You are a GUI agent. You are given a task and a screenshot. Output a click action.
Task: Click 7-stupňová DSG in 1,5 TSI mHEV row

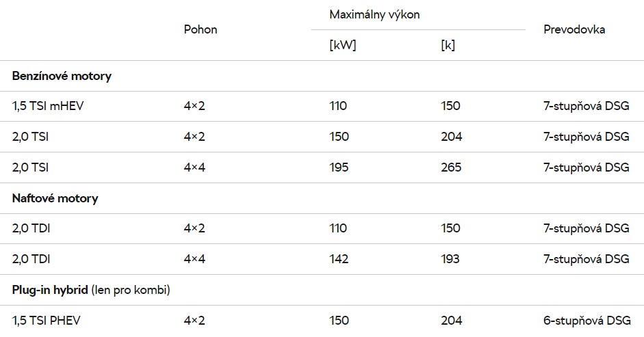point(586,106)
